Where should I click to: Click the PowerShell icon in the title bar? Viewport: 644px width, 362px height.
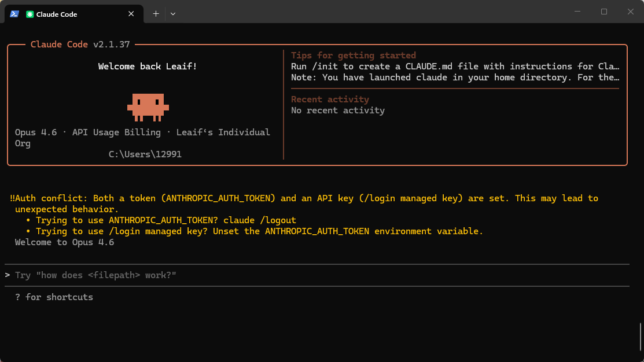pos(14,14)
